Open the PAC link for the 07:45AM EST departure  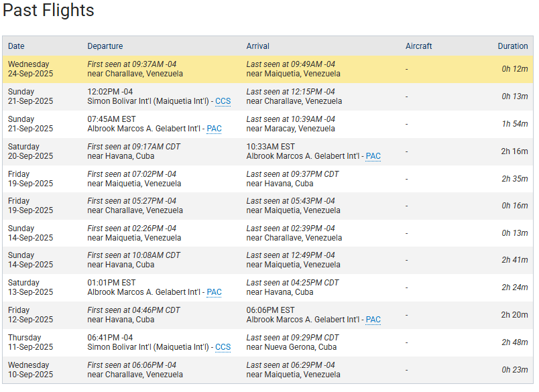click(214, 129)
